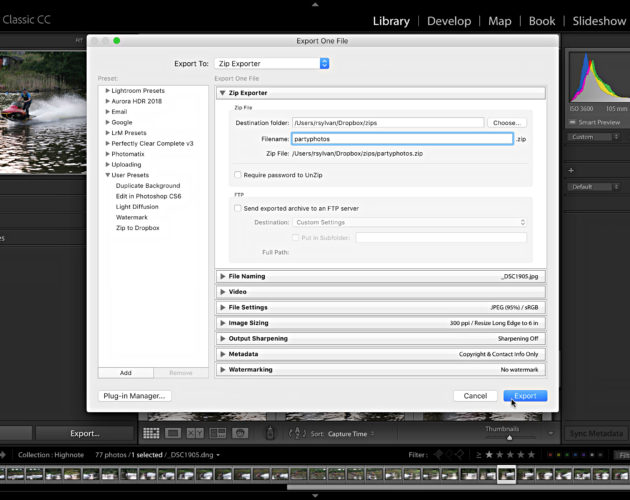The image size is (630, 500).
Task: Select Duplicate Background preset
Action: pyautogui.click(x=148, y=186)
